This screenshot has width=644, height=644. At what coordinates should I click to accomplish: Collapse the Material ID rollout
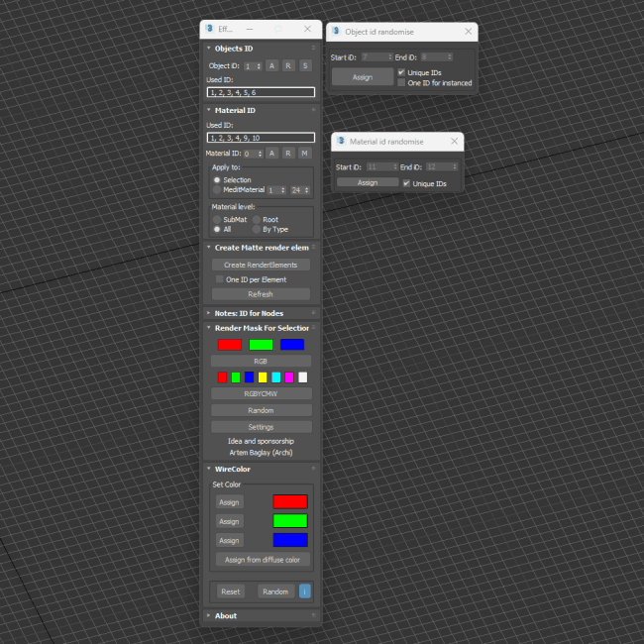tap(209, 110)
